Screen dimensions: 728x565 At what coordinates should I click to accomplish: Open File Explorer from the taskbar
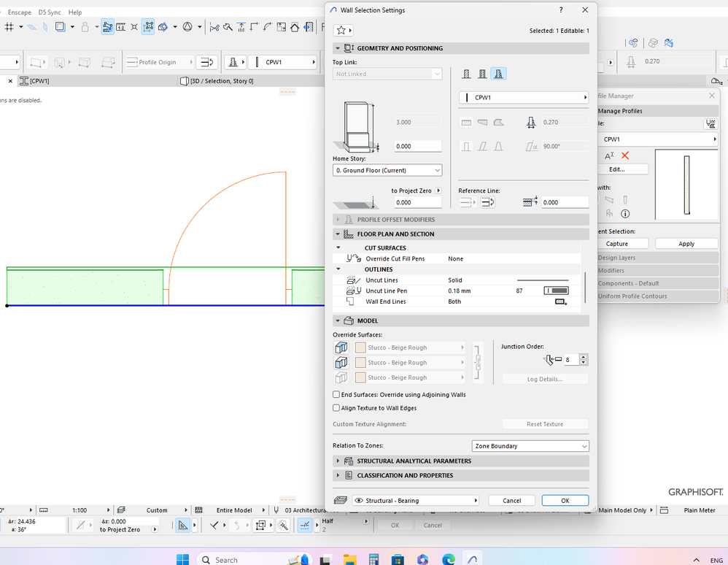[x=349, y=559]
